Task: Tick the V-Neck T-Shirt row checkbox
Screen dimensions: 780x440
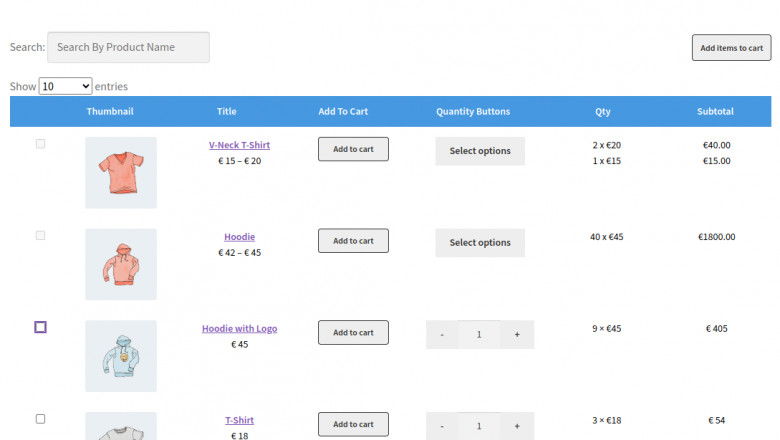Action: 40,144
